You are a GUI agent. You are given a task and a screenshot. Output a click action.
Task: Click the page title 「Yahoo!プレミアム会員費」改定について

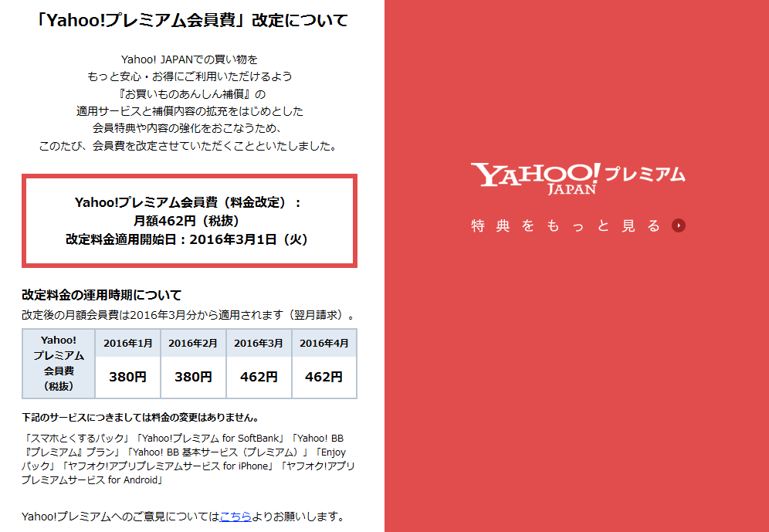(193, 21)
